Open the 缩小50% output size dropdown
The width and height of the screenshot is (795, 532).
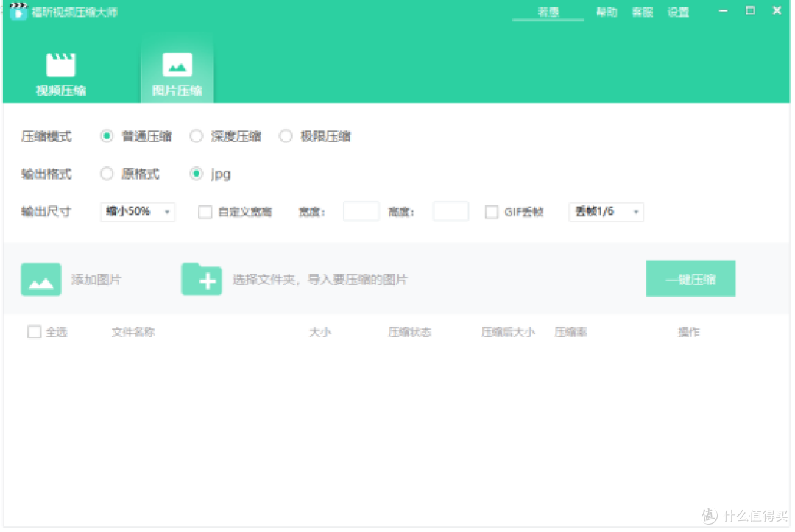[138, 212]
